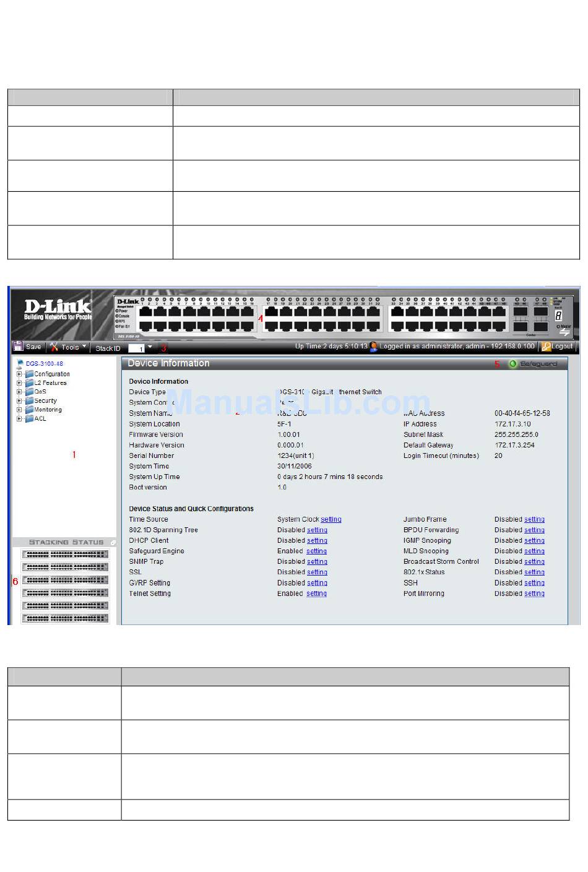Open the SSH setting link
The width and height of the screenshot is (588, 872).
coord(534,583)
